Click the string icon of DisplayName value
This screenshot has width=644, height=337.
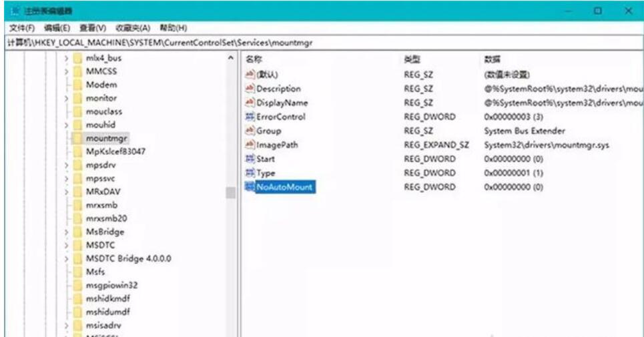pos(250,102)
